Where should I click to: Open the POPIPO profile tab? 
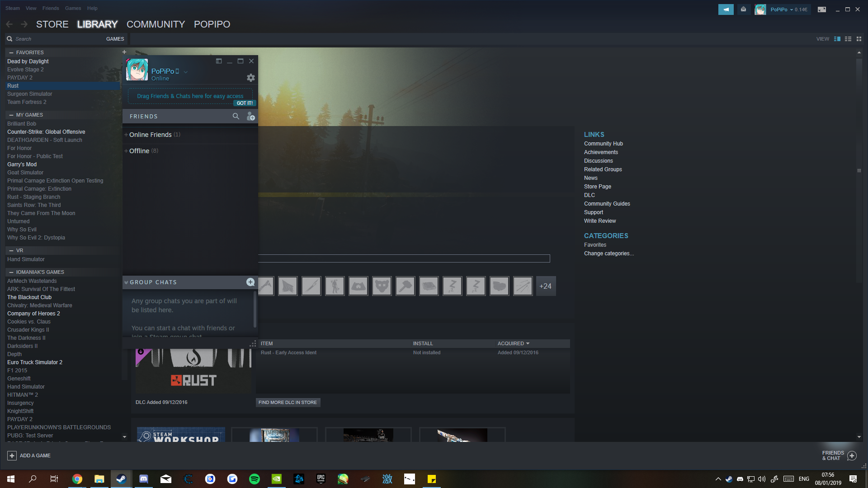[212, 24]
